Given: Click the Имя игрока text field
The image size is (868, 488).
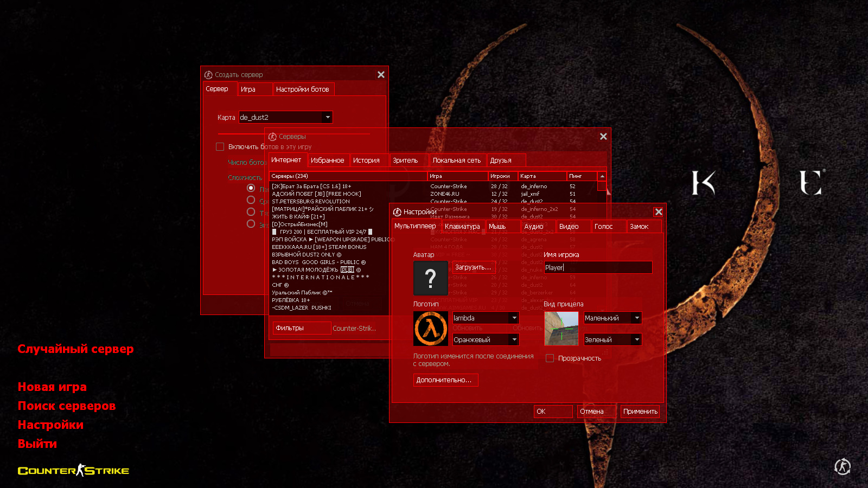Looking at the screenshot, I should pyautogui.click(x=597, y=267).
